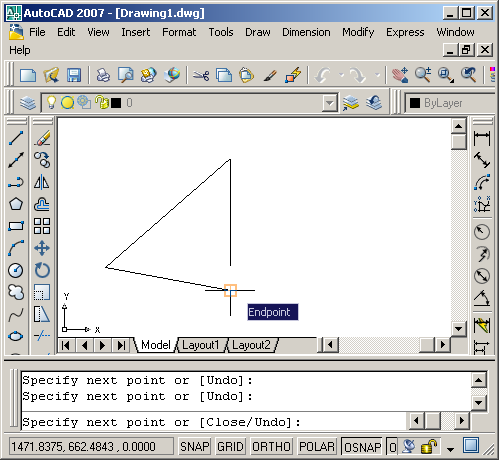Click the Jogged Dimension tool

click(482, 254)
